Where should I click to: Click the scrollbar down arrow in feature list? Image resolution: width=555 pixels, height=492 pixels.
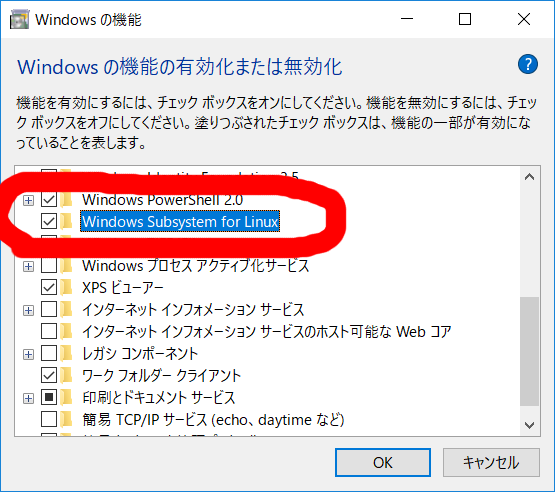pos(530,425)
